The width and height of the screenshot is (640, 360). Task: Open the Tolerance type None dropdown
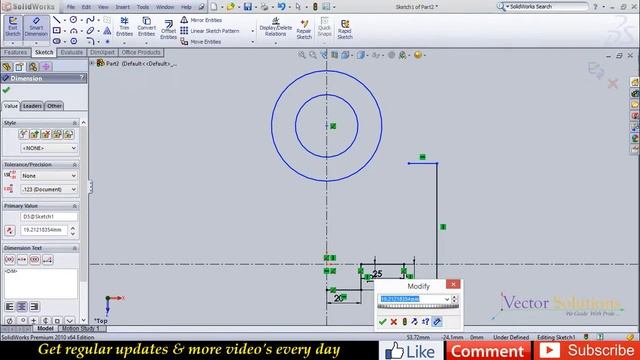click(x=49, y=176)
